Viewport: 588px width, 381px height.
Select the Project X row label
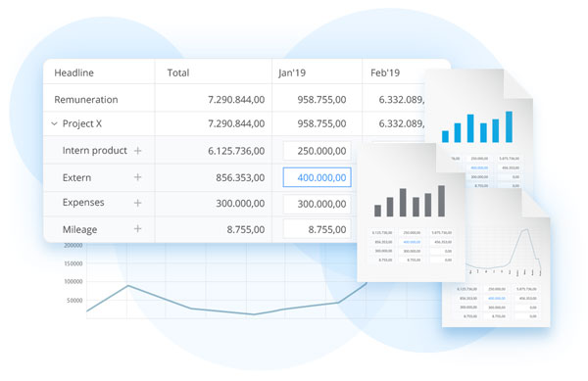(82, 123)
